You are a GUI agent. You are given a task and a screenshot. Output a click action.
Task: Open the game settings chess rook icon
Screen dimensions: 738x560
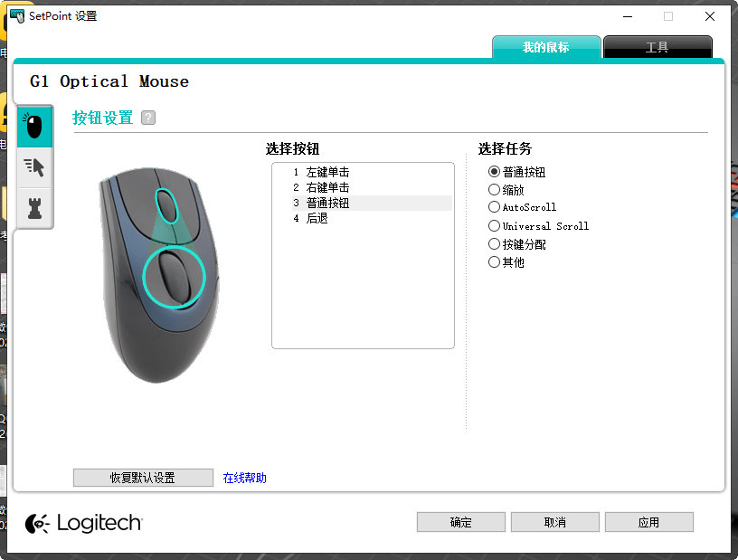[34, 208]
